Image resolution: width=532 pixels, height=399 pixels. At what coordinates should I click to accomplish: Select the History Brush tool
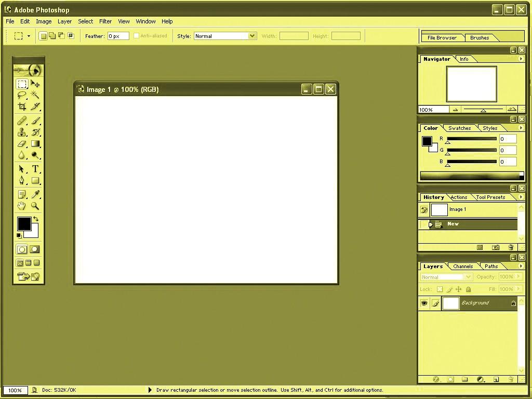point(35,132)
